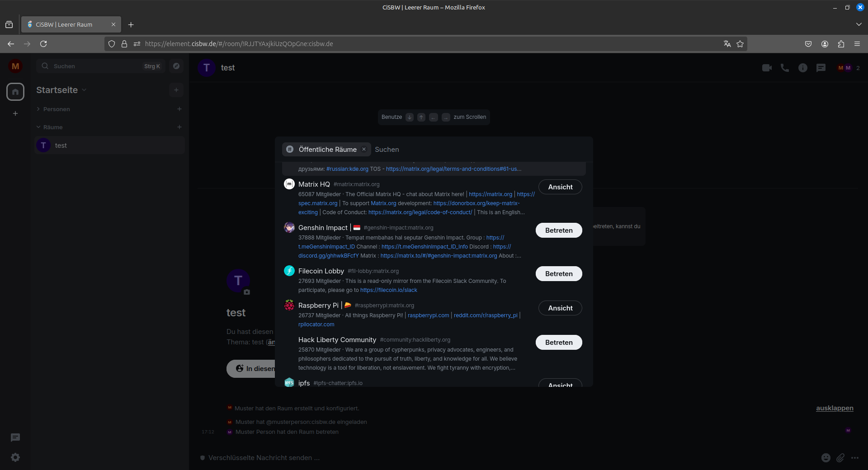Bookmark page with Firefox star icon
This screenshot has width=868, height=470.
click(740, 44)
